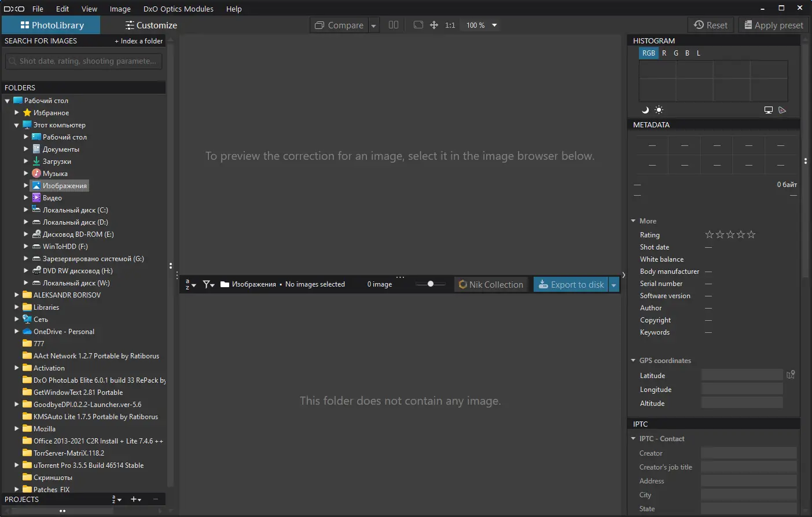This screenshot has height=517, width=812.
Task: Click the Compare button
Action: tap(339, 25)
